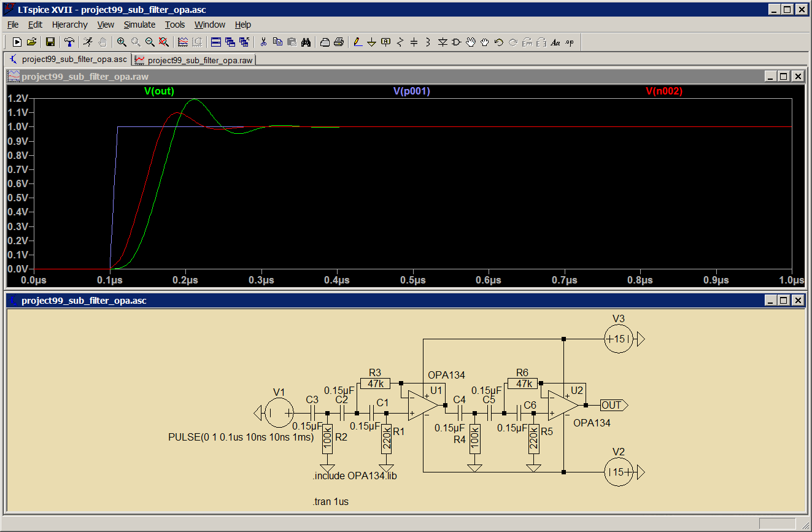Click the 1.2V vertical axis label
This screenshot has height=532, width=812.
tap(18, 98)
